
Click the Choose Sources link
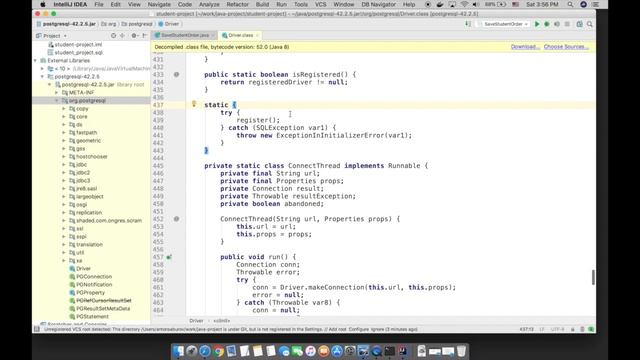click(x=566, y=47)
